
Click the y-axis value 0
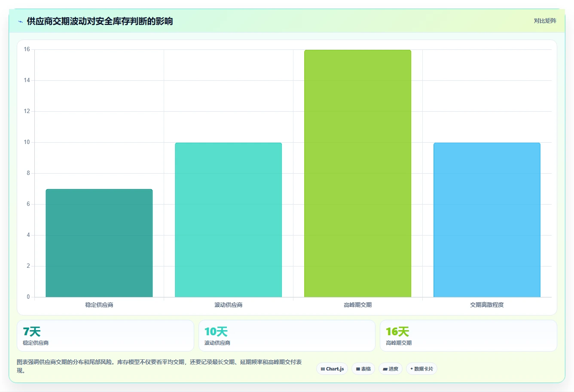click(x=28, y=297)
